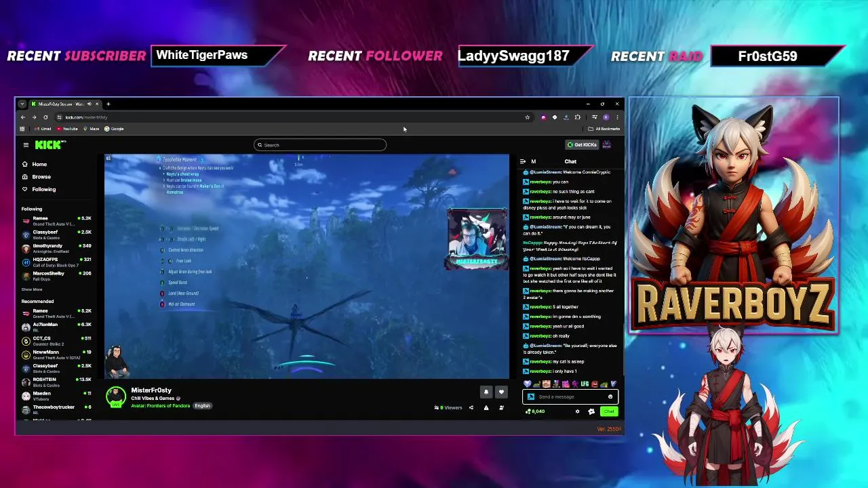This screenshot has height=488, width=868.
Task: Click the share stream icon
Action: point(471,407)
